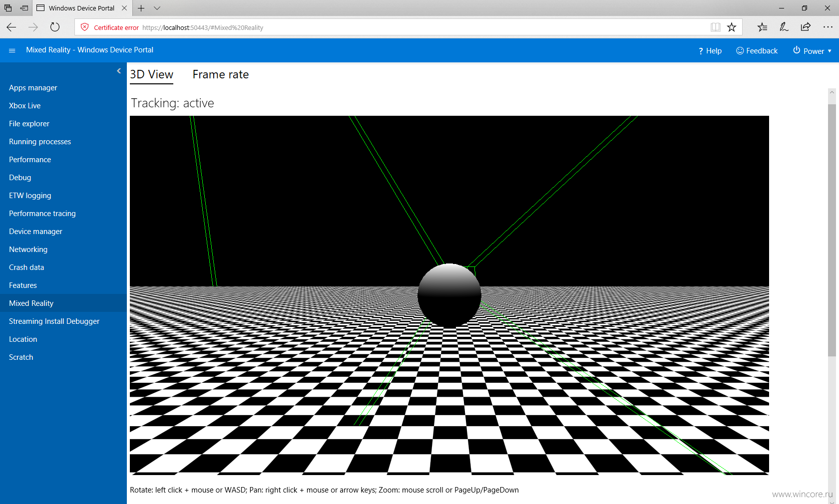Go forward in browser history
The width and height of the screenshot is (839, 504).
[33, 27]
